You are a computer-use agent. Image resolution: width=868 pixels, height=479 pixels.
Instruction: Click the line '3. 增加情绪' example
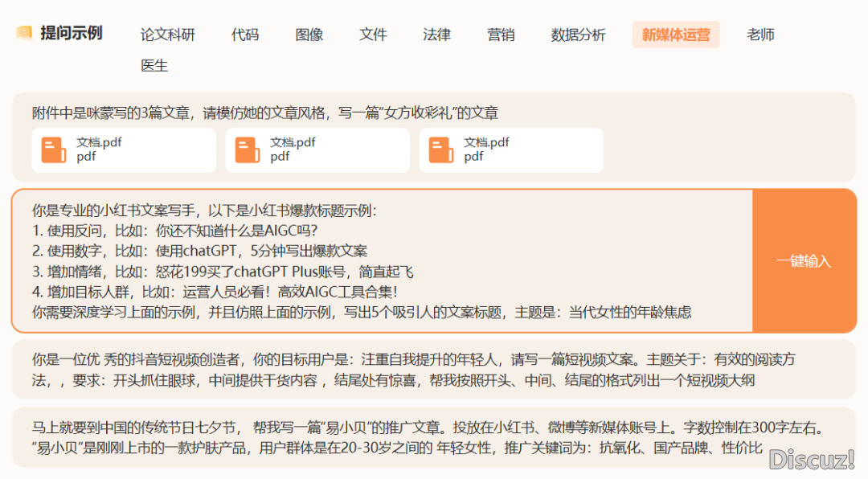tap(223, 272)
